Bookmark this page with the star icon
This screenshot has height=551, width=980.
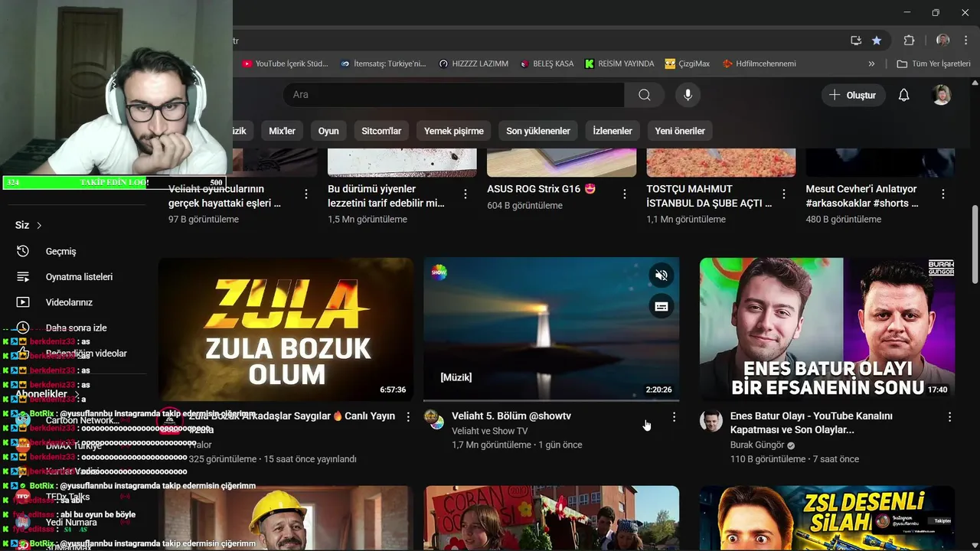[877, 41]
